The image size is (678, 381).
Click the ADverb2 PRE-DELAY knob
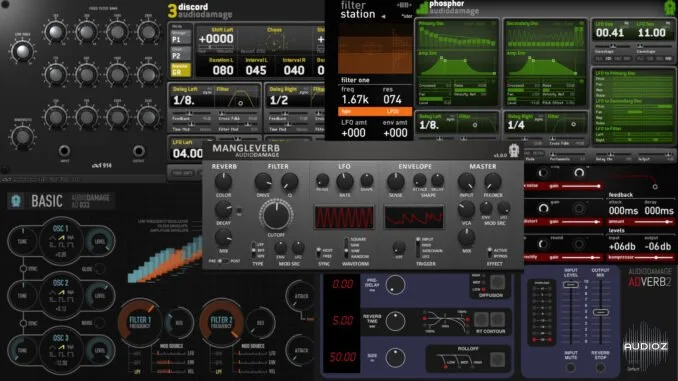click(395, 285)
